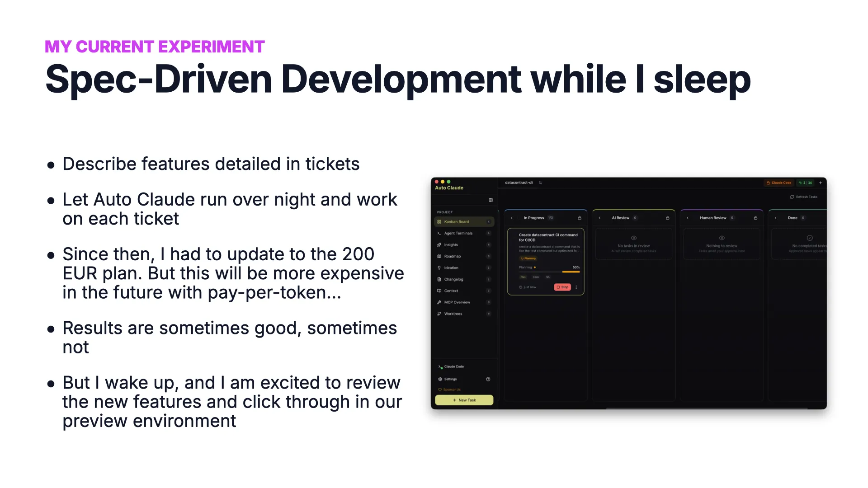868x488 pixels.
Task: Click the Claude Code status badge
Action: click(778, 183)
